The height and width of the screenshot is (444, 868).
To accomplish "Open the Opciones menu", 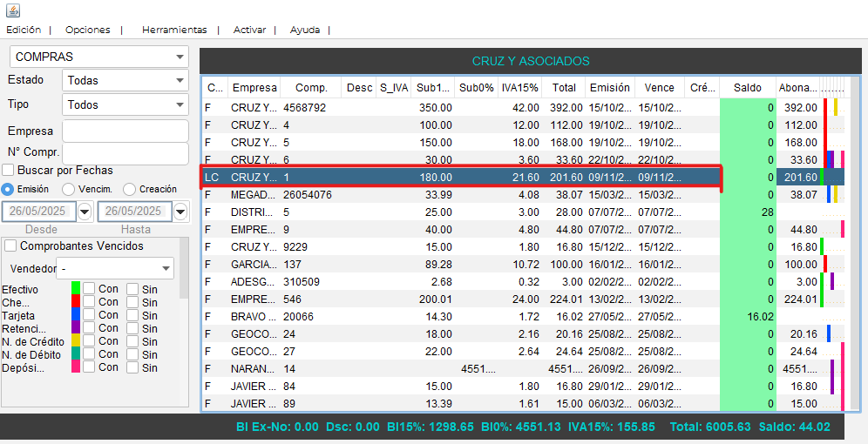I will pos(88,30).
